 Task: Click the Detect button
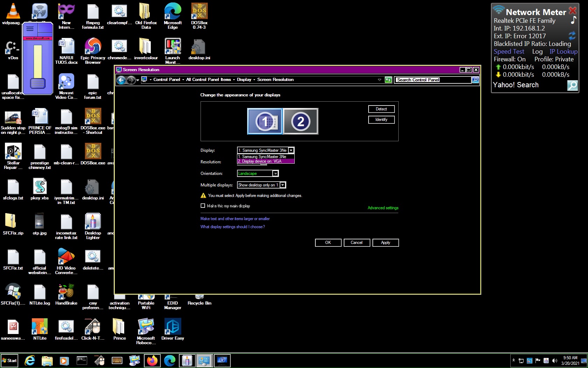pyautogui.click(x=381, y=109)
